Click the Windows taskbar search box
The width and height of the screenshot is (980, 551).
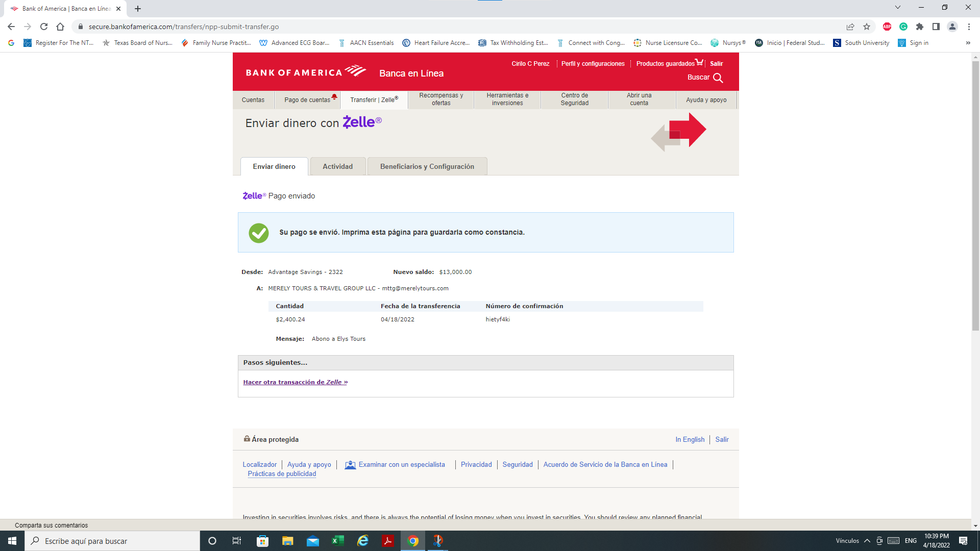pos(112,541)
